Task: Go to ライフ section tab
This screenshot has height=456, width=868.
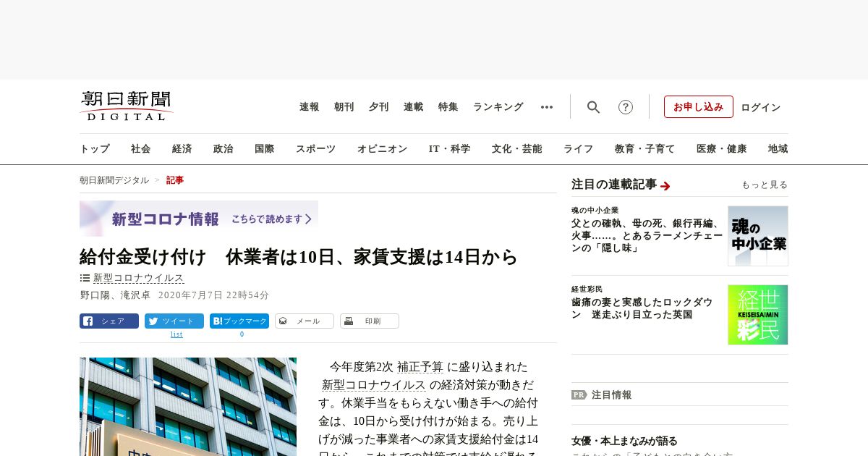Action: click(x=578, y=149)
